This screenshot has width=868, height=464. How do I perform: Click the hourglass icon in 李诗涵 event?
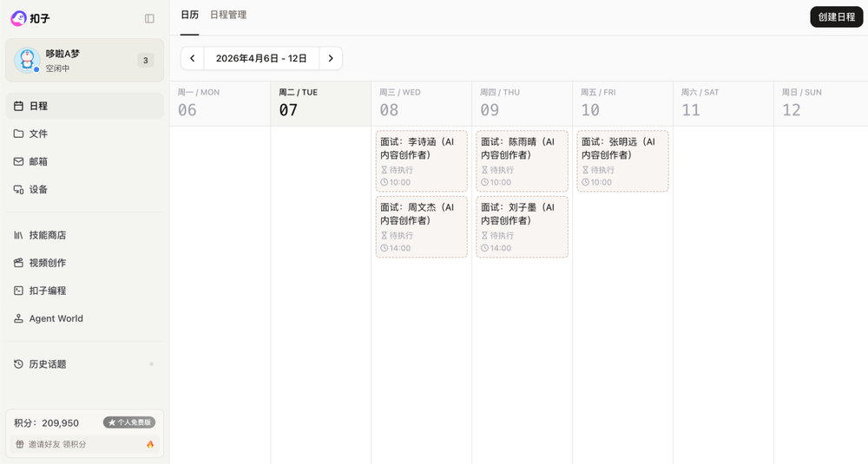tap(385, 170)
